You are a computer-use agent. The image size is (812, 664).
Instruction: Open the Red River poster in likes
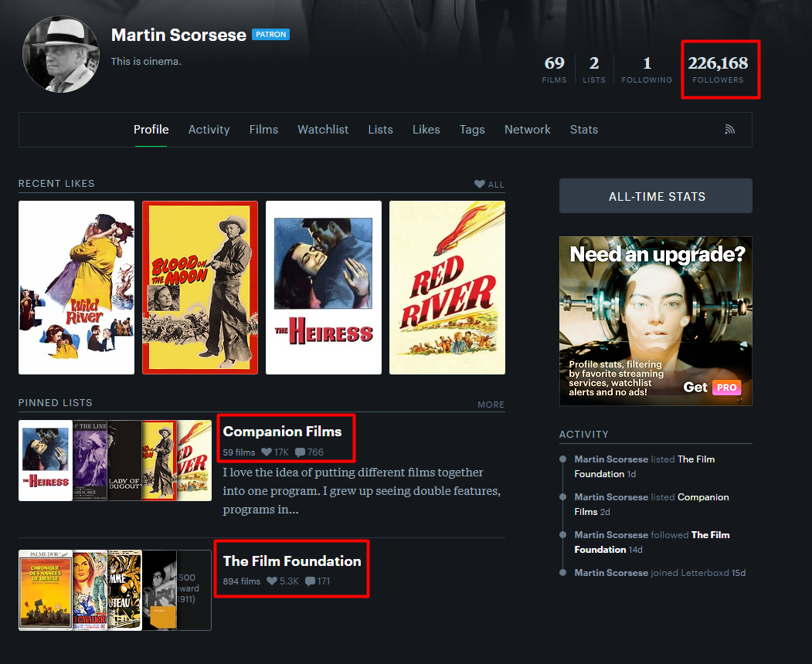pyautogui.click(x=447, y=287)
